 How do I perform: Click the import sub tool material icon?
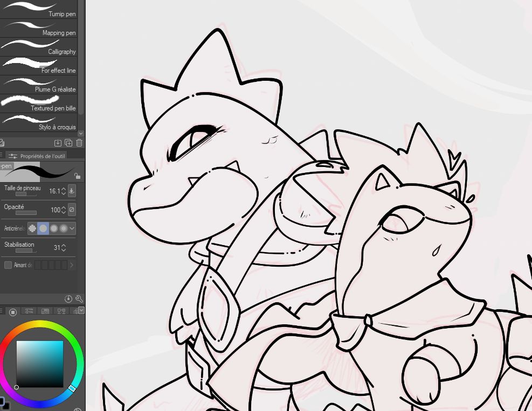58,143
